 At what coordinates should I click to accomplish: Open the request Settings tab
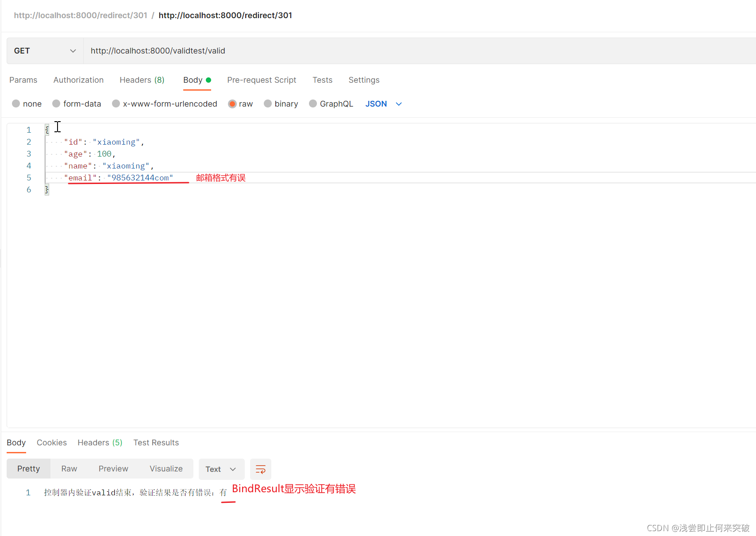tap(364, 80)
